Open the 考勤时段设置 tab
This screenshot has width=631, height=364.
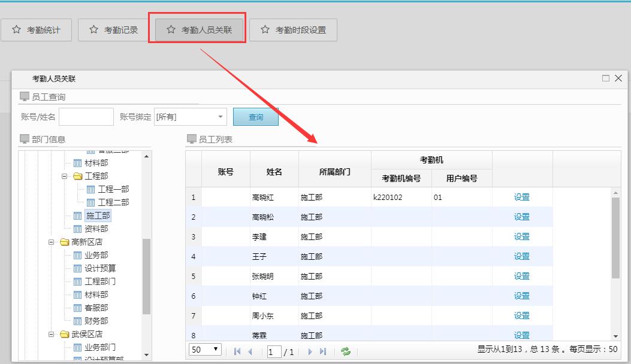tap(293, 30)
